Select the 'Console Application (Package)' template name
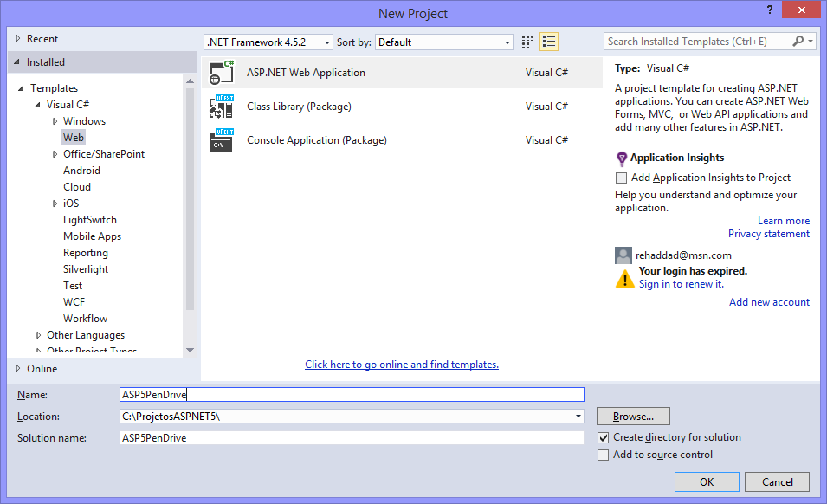Screen dimensions: 827x504 pos(317,140)
